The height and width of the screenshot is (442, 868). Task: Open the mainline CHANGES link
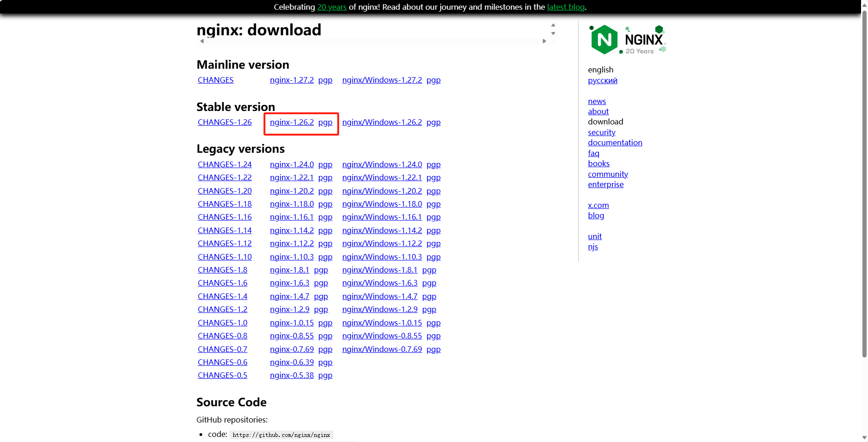click(x=216, y=80)
